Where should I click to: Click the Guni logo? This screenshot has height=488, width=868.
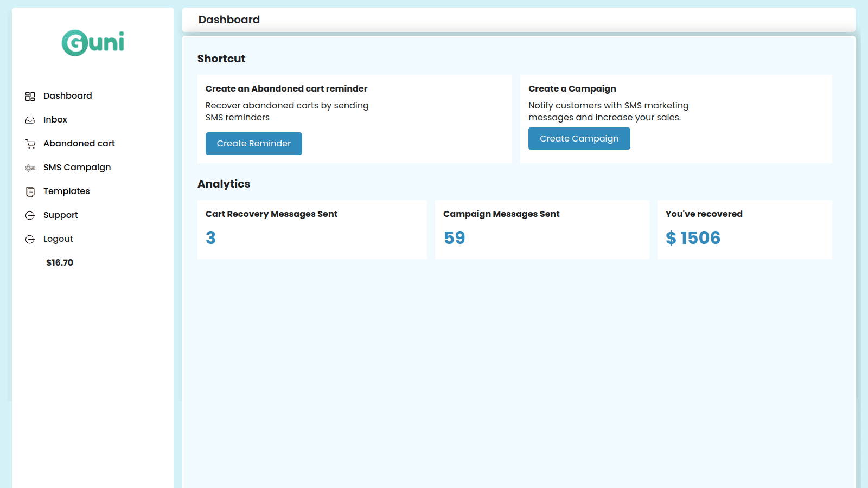pyautogui.click(x=93, y=43)
